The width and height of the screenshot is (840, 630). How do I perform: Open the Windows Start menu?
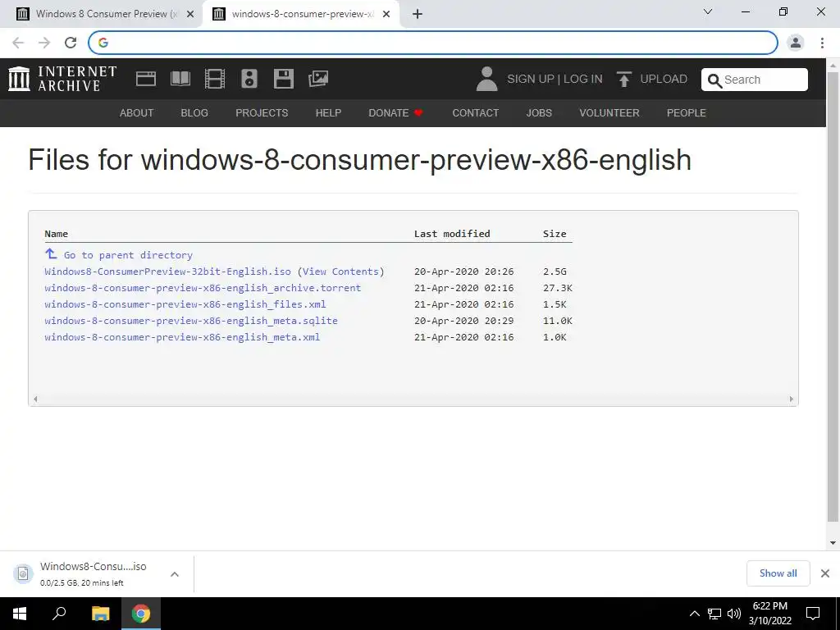coord(20,614)
